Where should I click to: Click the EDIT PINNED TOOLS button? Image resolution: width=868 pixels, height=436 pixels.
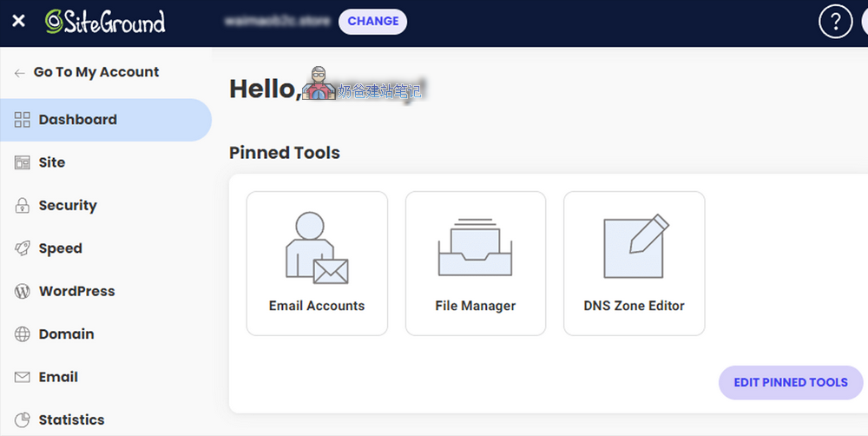791,382
